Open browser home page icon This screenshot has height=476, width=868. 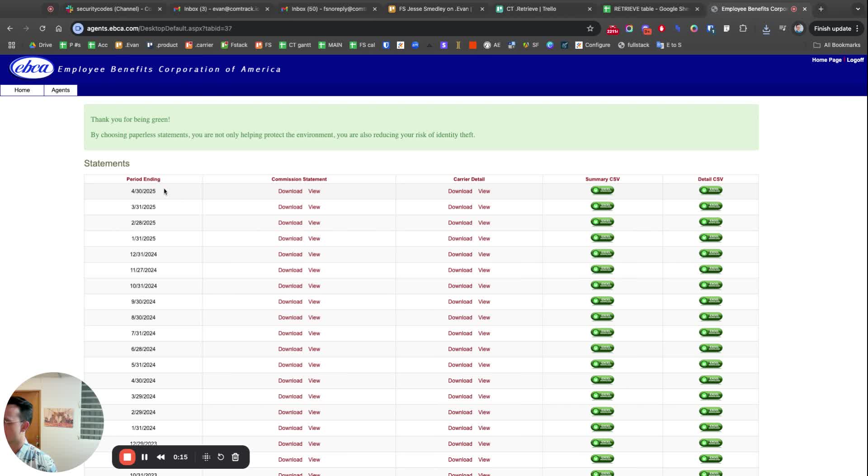click(x=59, y=28)
